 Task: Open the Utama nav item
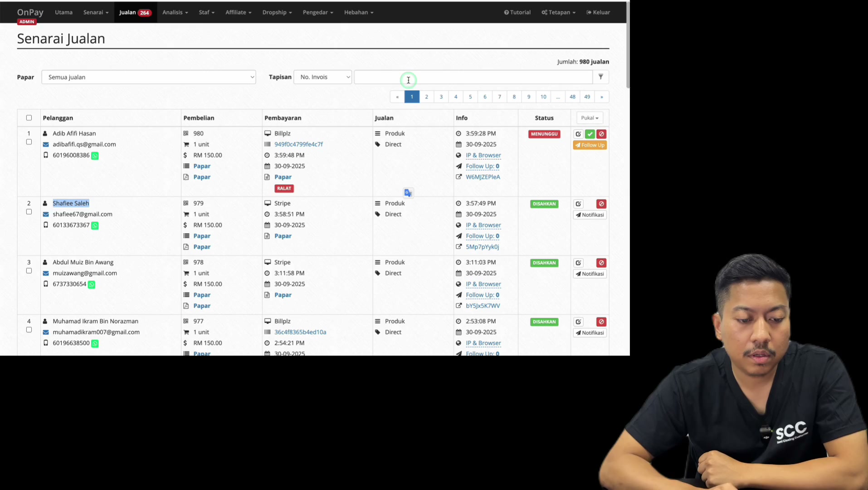(x=63, y=12)
